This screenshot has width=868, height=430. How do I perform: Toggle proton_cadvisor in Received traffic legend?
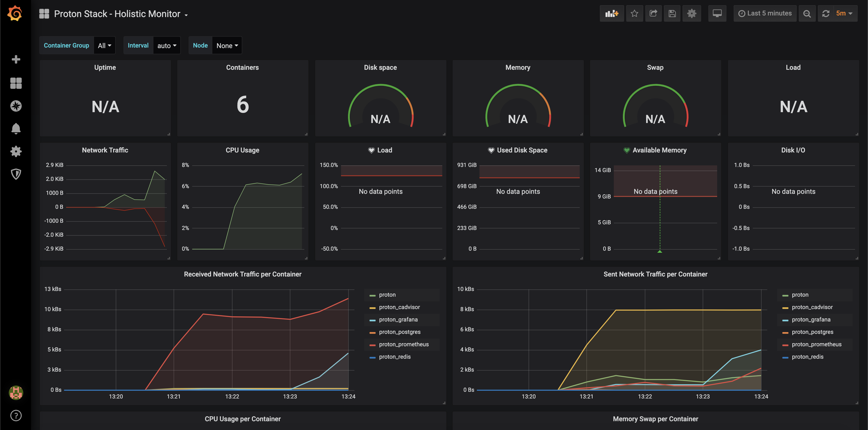(x=399, y=307)
